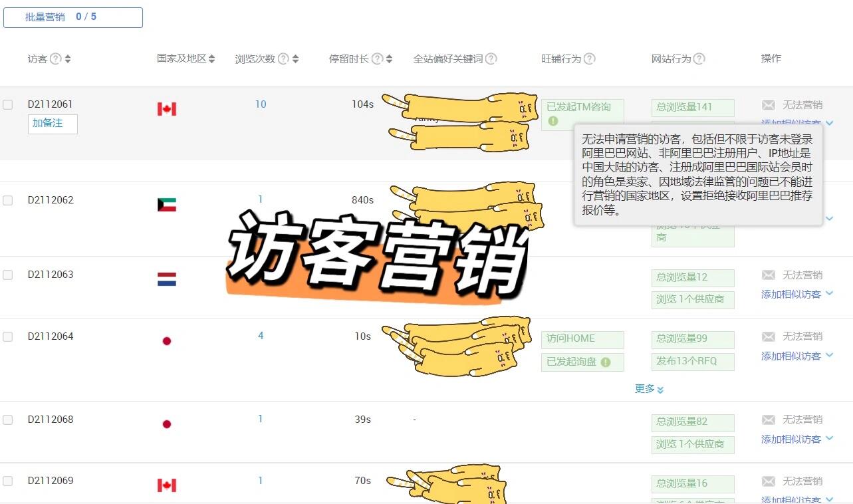This screenshot has height=504, width=853.
Task: Click visitor ID D2112068
Action: pyautogui.click(x=51, y=420)
